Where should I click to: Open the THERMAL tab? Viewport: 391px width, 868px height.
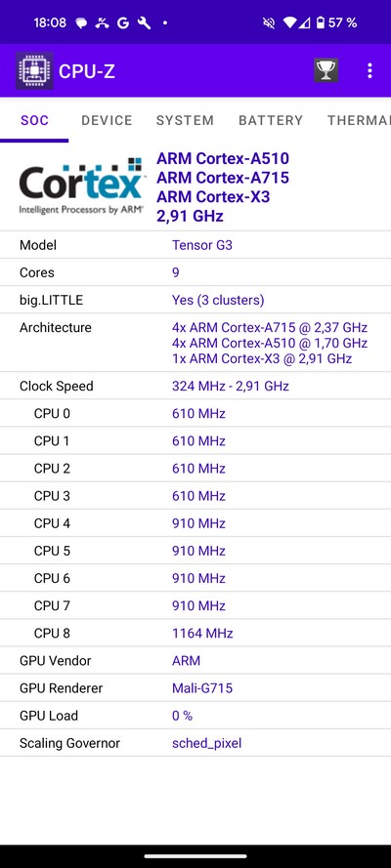[359, 120]
